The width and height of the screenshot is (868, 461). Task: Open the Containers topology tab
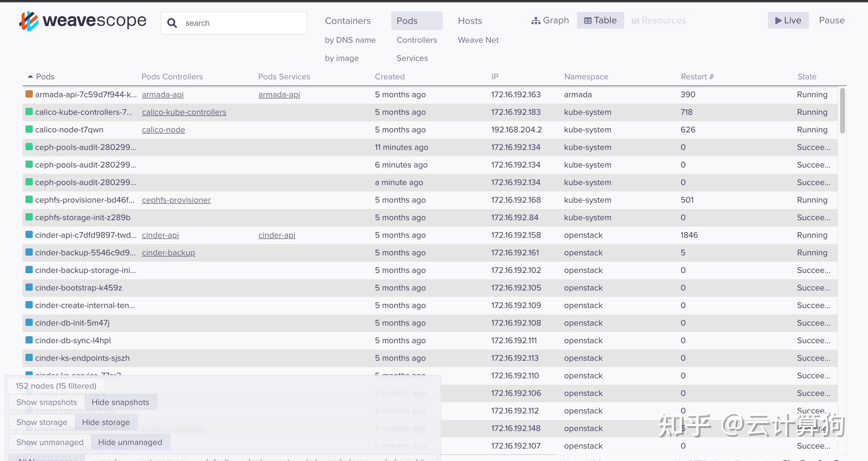pyautogui.click(x=347, y=21)
